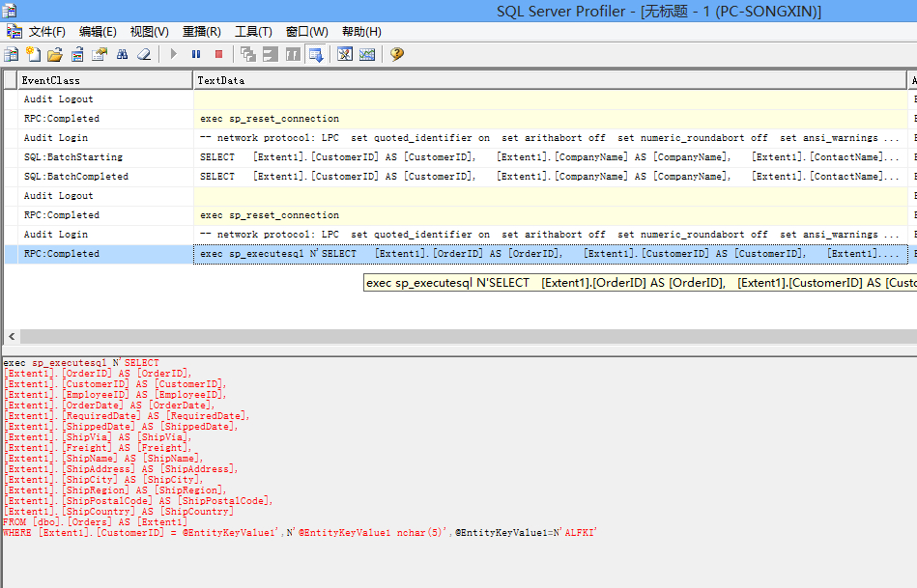Click SQL:BatchCompleted row's SELECT TextData cell
917x588 pixels.
click(551, 177)
